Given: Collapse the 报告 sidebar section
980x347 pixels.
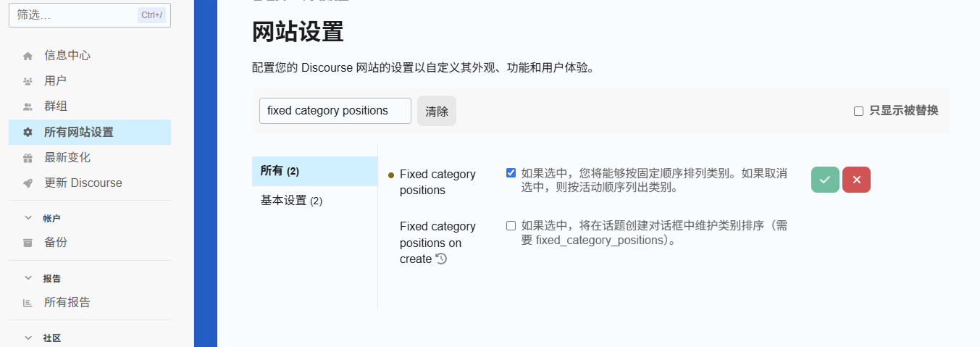Looking at the screenshot, I should pos(28,277).
